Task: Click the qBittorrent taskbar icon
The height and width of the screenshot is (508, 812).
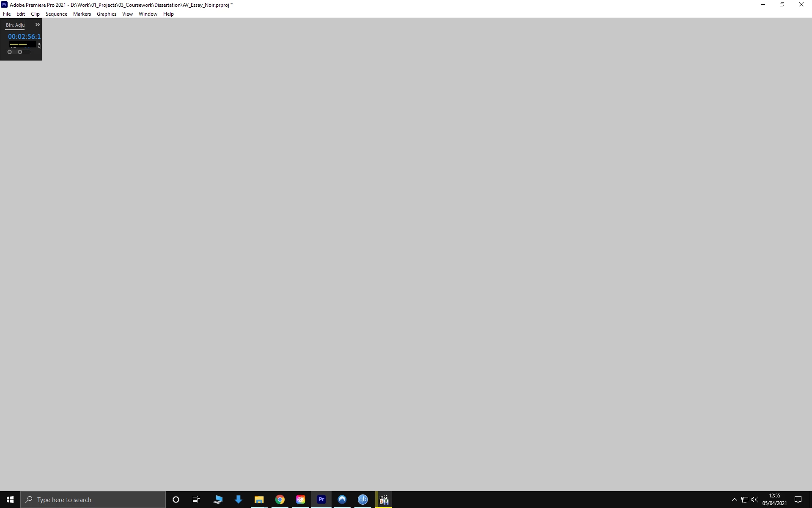Action: tap(363, 500)
